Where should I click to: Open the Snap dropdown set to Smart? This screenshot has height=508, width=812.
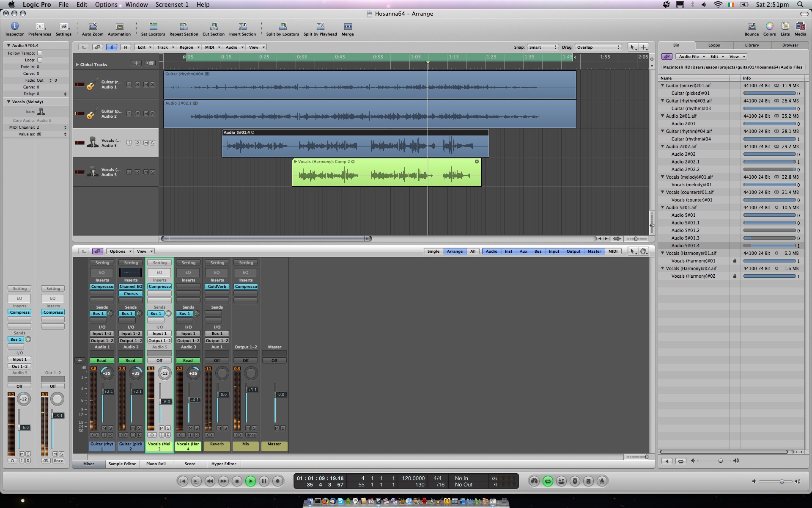pos(543,47)
